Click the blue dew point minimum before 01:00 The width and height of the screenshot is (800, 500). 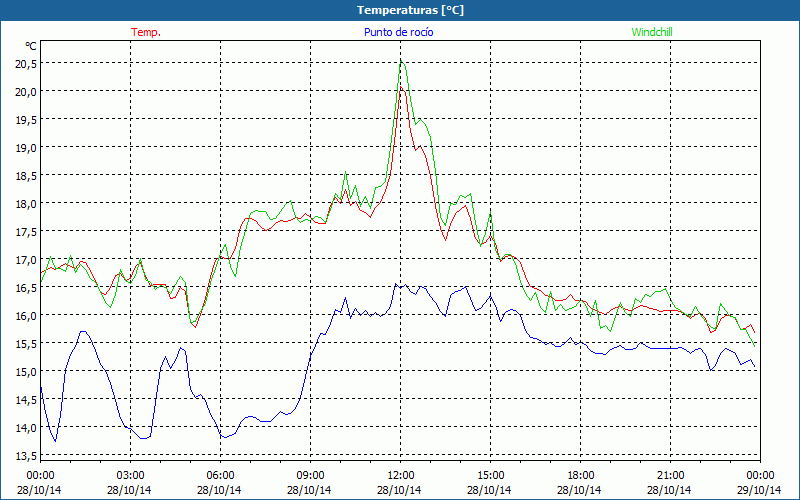55,441
